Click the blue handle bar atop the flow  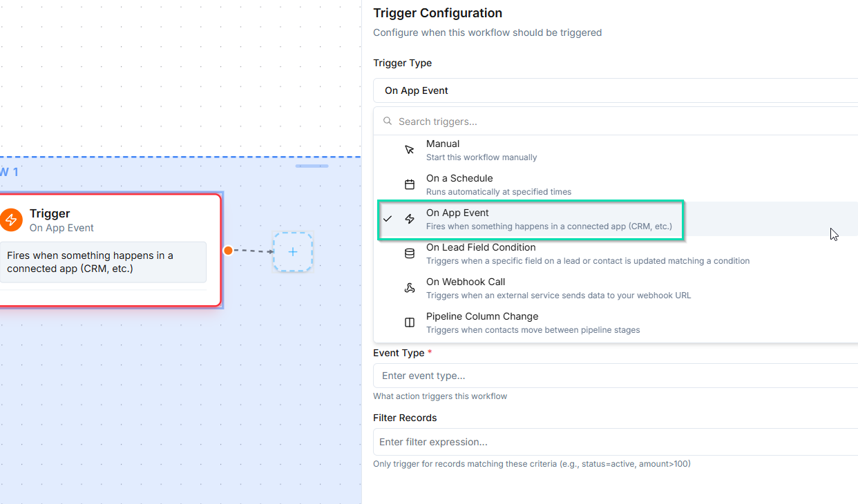(x=312, y=166)
